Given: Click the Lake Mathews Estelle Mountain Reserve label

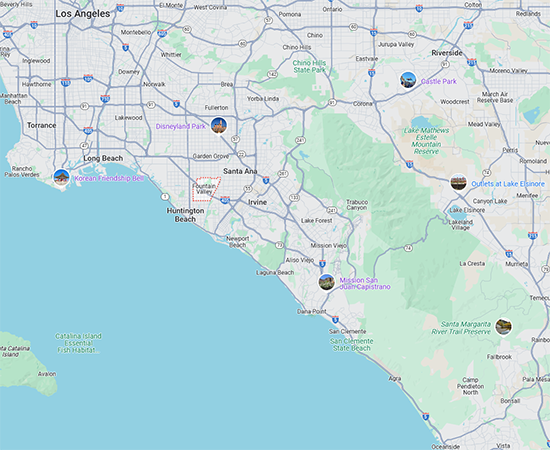Looking at the screenshot, I should click(426, 141).
